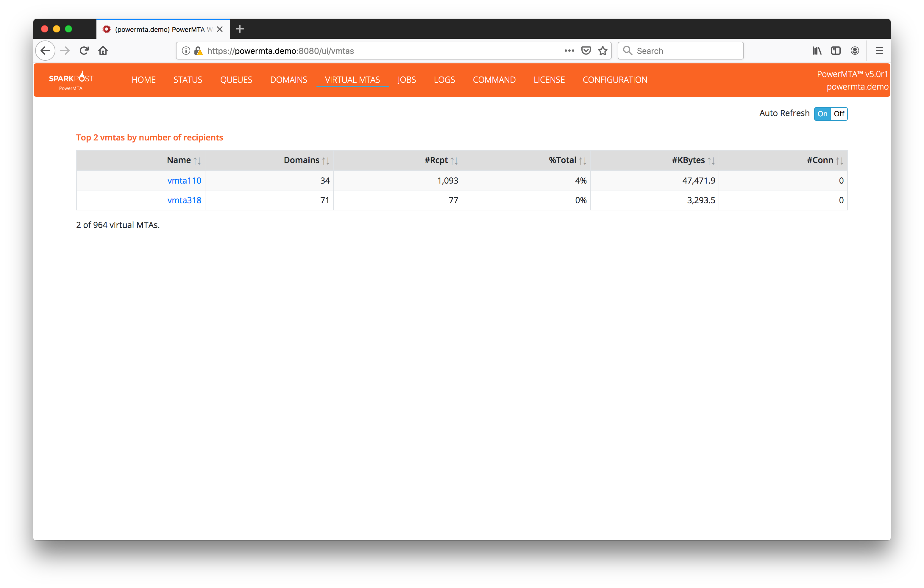Go to the browser home icon
Screen dimensions: 924x588
point(103,51)
